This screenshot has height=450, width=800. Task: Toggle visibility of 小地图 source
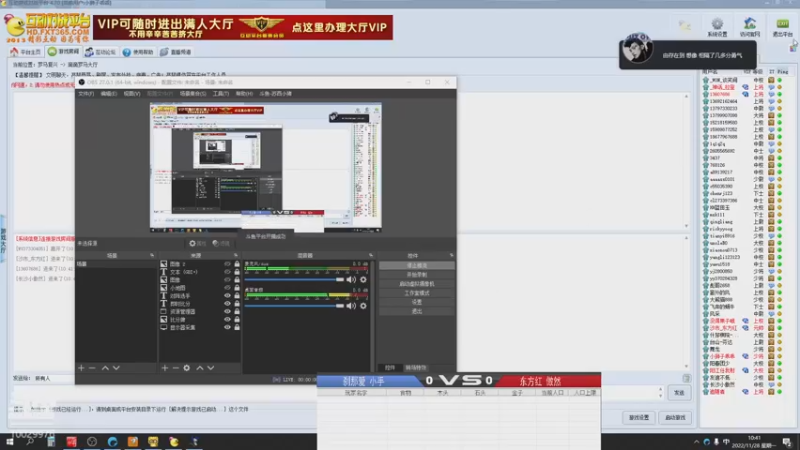pyautogui.click(x=227, y=288)
